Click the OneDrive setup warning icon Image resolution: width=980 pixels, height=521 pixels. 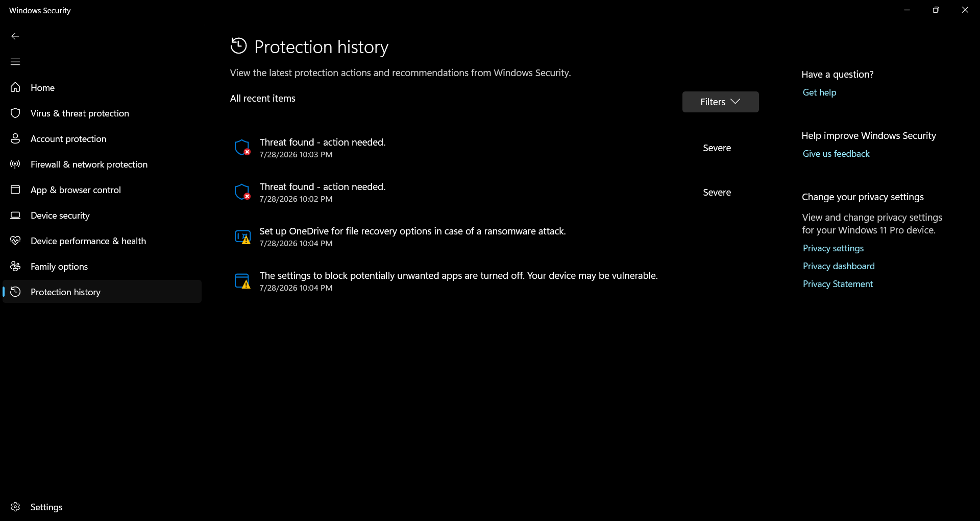pyautogui.click(x=242, y=236)
